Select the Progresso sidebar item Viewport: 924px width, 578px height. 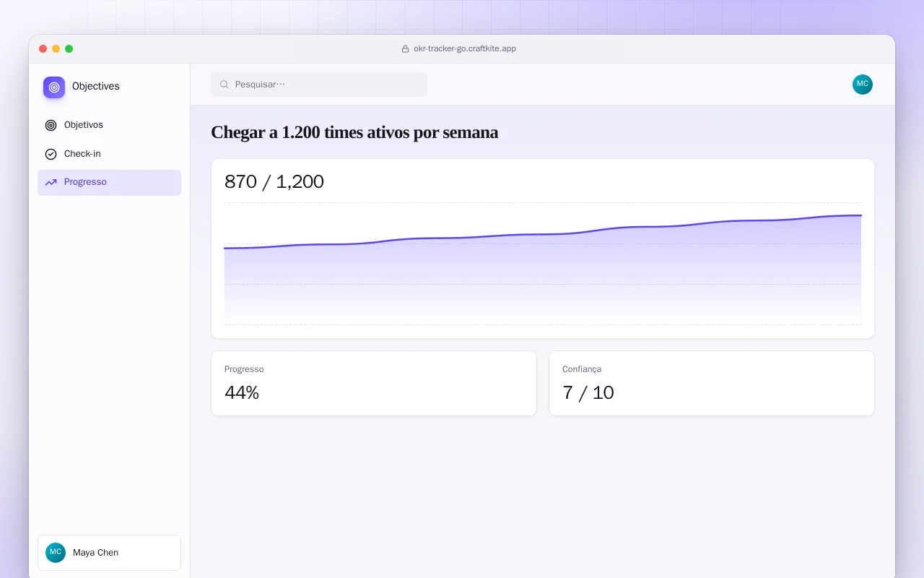point(109,182)
